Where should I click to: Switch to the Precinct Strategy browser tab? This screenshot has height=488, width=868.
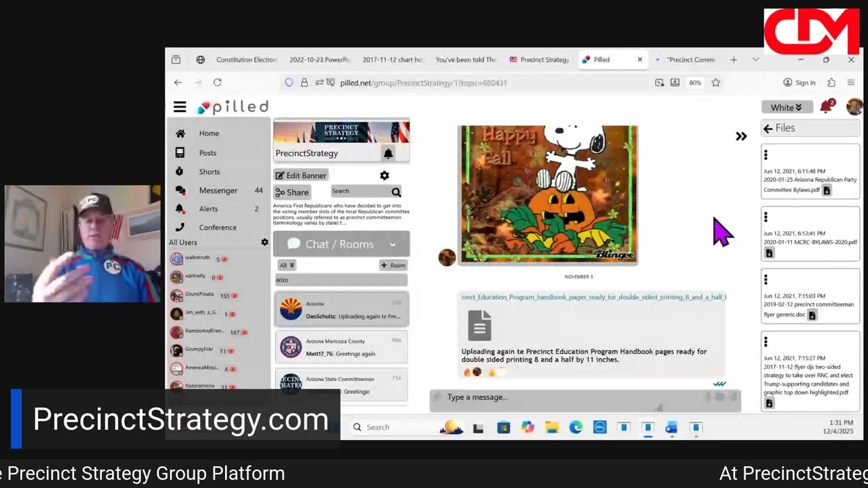point(539,60)
